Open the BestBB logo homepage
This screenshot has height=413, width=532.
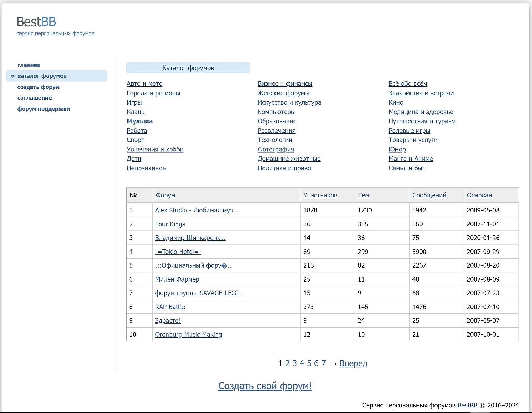pos(36,22)
